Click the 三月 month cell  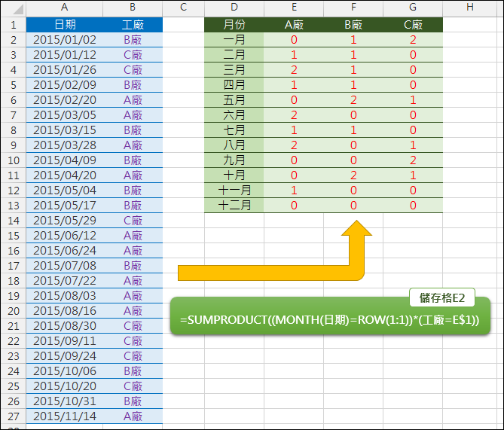click(x=234, y=70)
